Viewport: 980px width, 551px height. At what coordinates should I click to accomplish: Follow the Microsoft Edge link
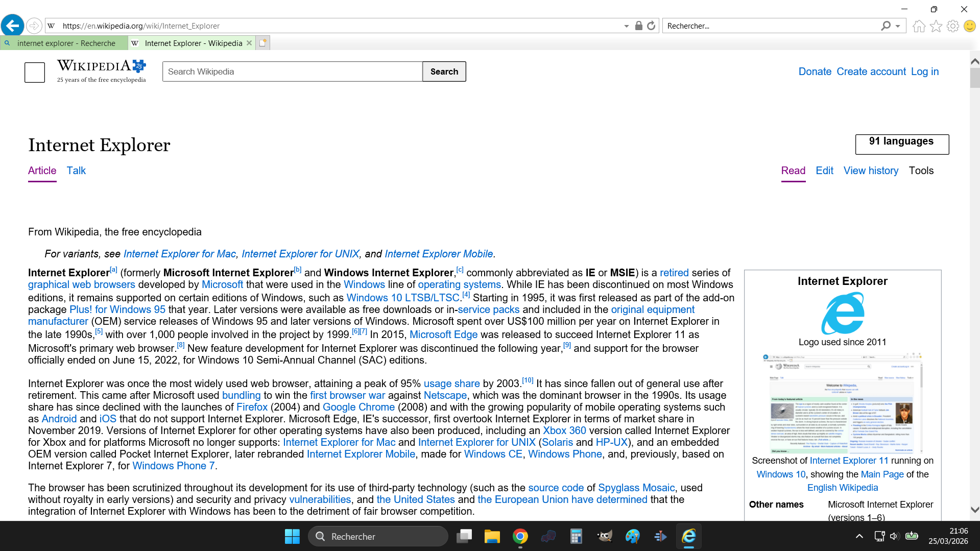pos(443,334)
